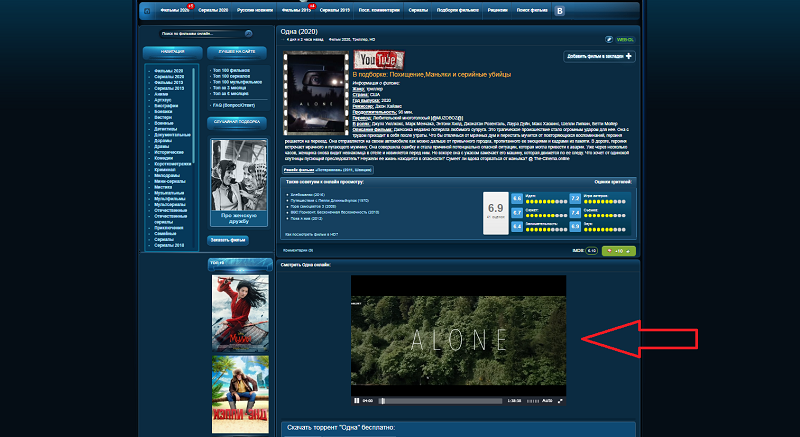
Task: Open the "Топ 100 сериалов" link
Action: (x=232, y=76)
